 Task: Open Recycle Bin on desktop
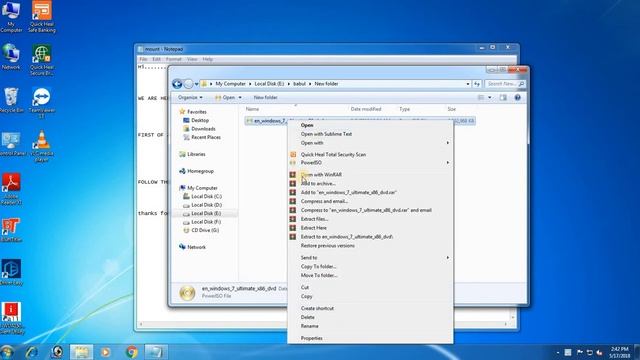11,100
